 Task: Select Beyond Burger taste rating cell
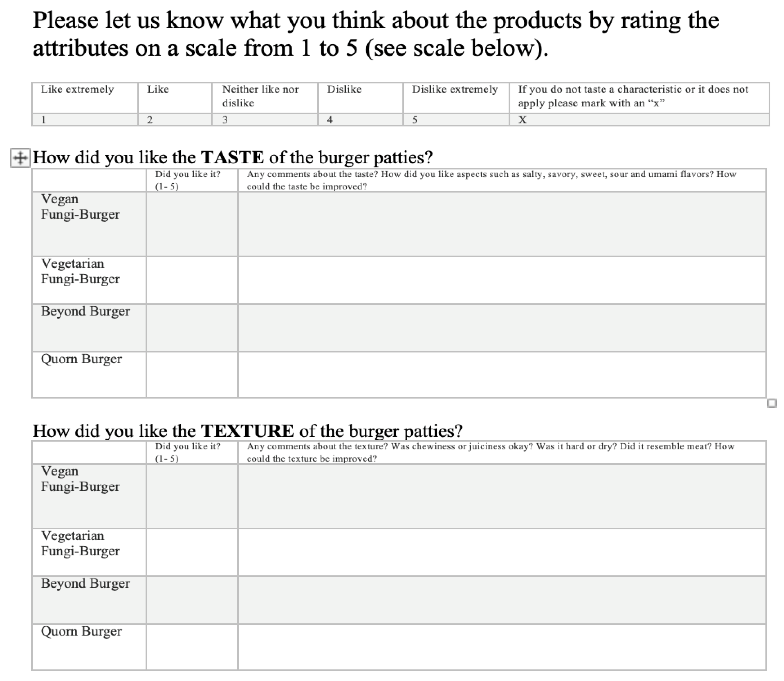192,328
